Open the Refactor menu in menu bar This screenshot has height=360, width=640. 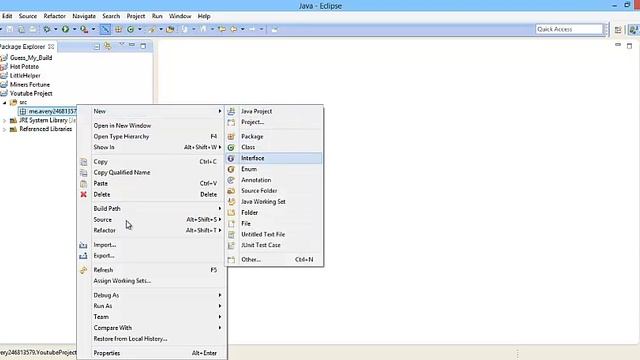pyautogui.click(x=54, y=16)
